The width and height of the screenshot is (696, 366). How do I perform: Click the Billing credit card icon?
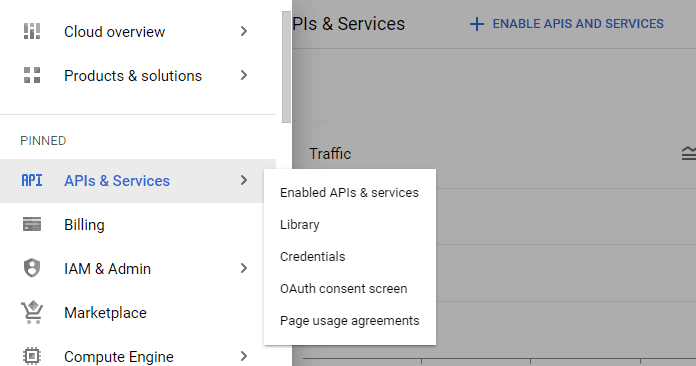(32, 224)
